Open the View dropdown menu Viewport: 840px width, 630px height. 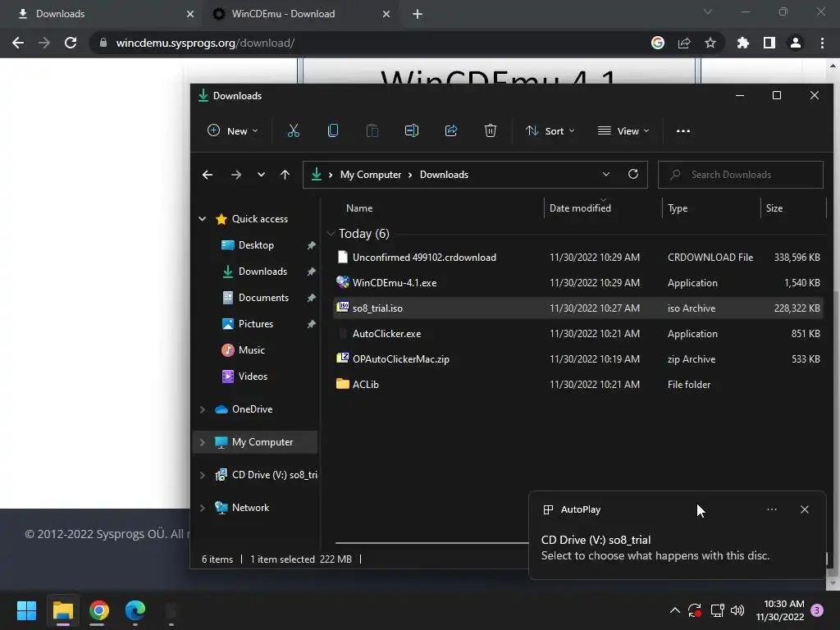(x=623, y=130)
